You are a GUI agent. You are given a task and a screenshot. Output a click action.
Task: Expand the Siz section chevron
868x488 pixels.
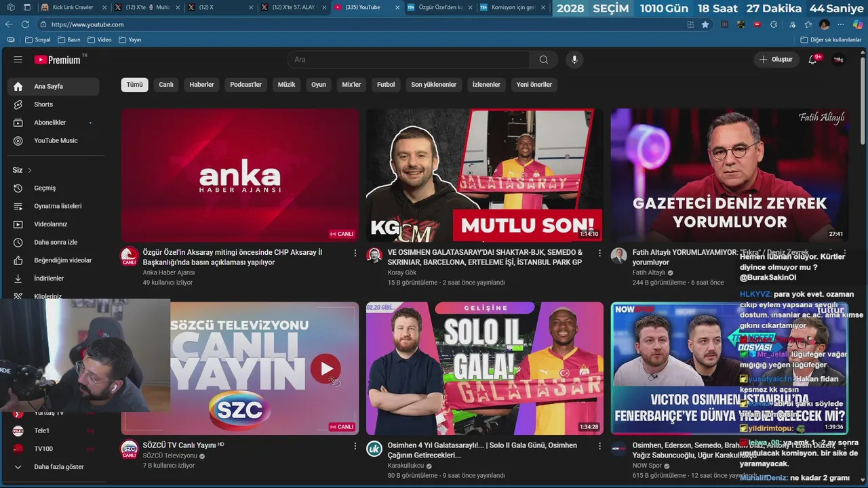[30, 170]
